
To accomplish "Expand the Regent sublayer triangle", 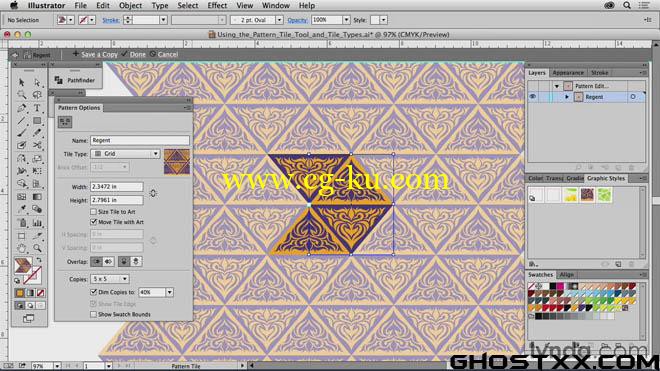I will tap(567, 97).
